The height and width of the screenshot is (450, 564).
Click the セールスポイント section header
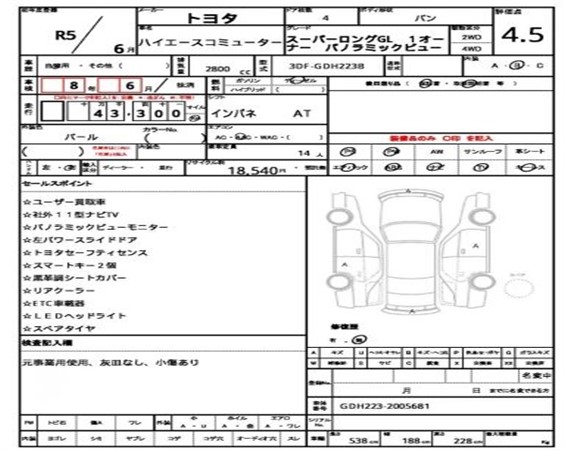point(57,184)
